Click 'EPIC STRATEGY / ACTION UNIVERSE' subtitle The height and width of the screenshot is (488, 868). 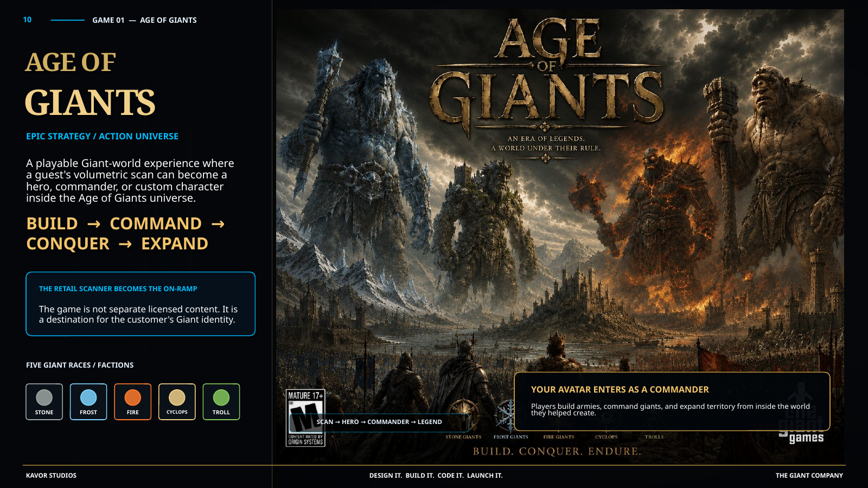click(x=102, y=136)
